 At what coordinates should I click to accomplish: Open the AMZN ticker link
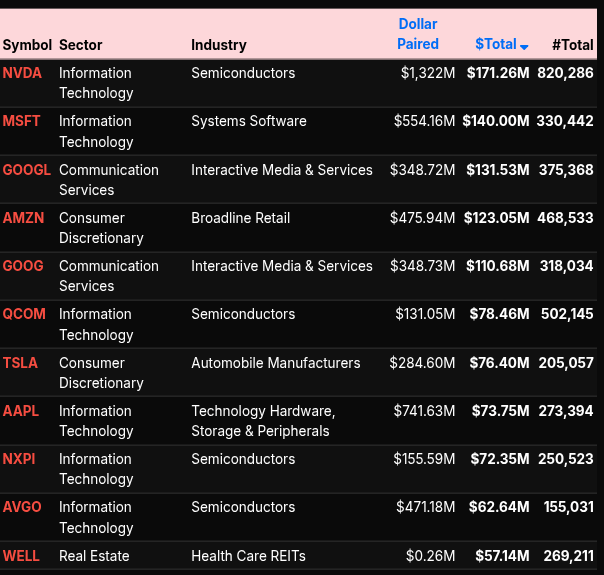(x=23, y=218)
